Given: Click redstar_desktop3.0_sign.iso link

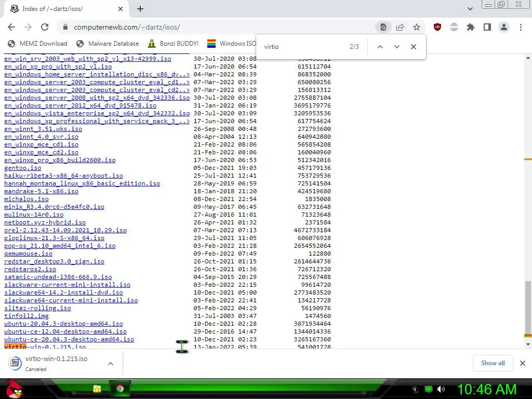Looking at the screenshot, I should point(54,262).
